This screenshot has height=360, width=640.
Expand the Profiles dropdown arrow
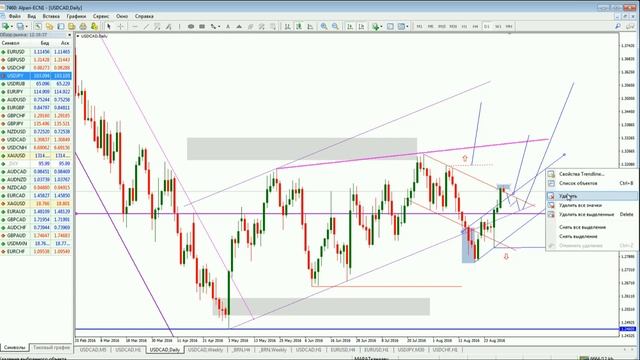click(x=26, y=27)
